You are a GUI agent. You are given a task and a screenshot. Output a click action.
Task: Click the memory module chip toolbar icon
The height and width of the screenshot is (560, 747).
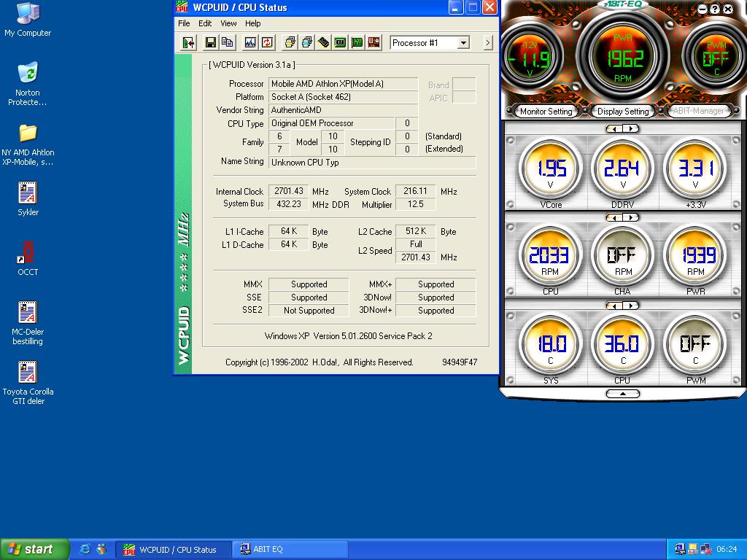click(323, 43)
